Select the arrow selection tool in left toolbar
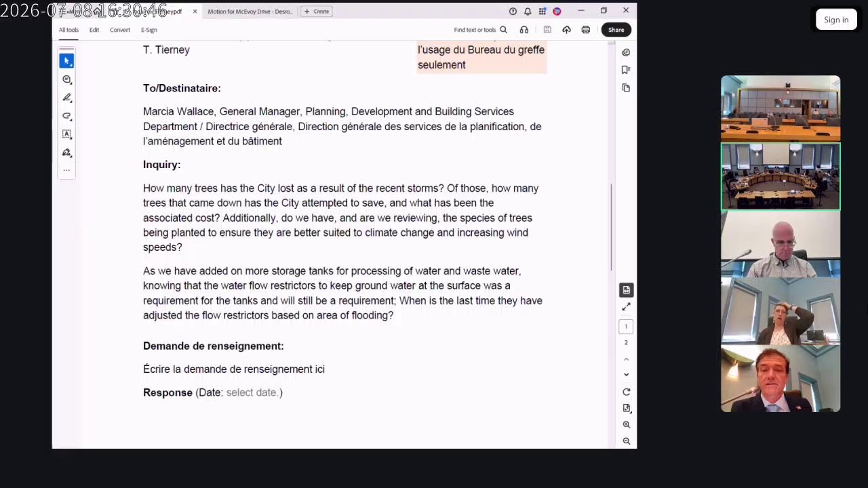The width and height of the screenshot is (868, 488). click(66, 61)
